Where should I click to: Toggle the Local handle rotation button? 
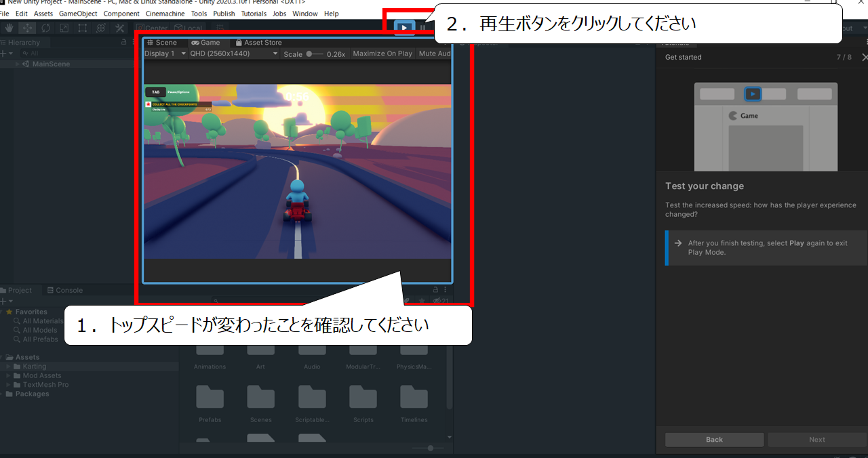[x=188, y=28]
